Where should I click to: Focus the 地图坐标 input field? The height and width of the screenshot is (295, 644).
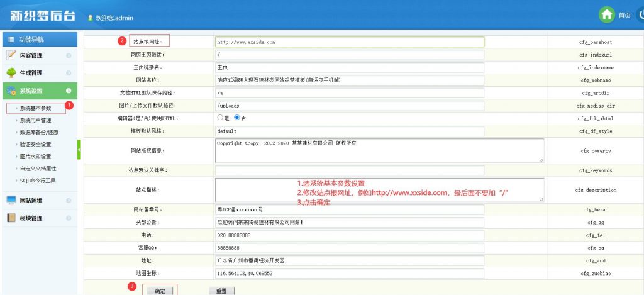tap(350, 273)
